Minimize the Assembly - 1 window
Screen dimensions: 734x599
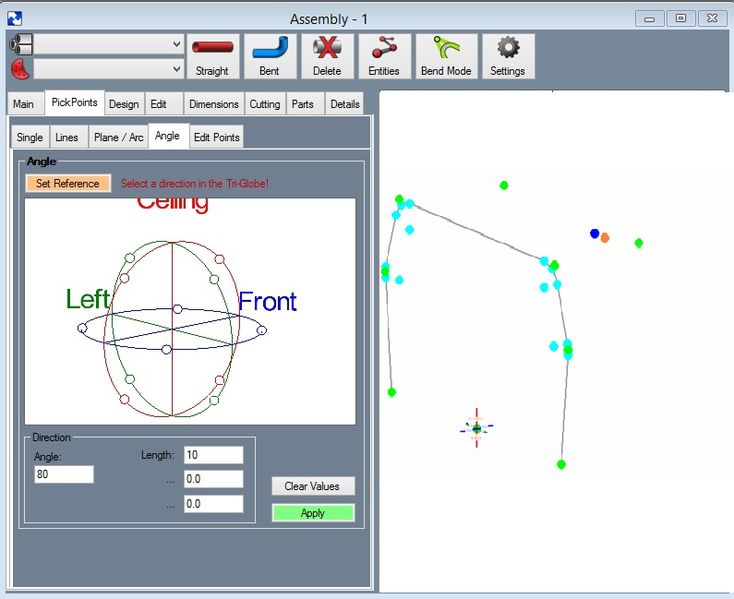click(x=649, y=19)
